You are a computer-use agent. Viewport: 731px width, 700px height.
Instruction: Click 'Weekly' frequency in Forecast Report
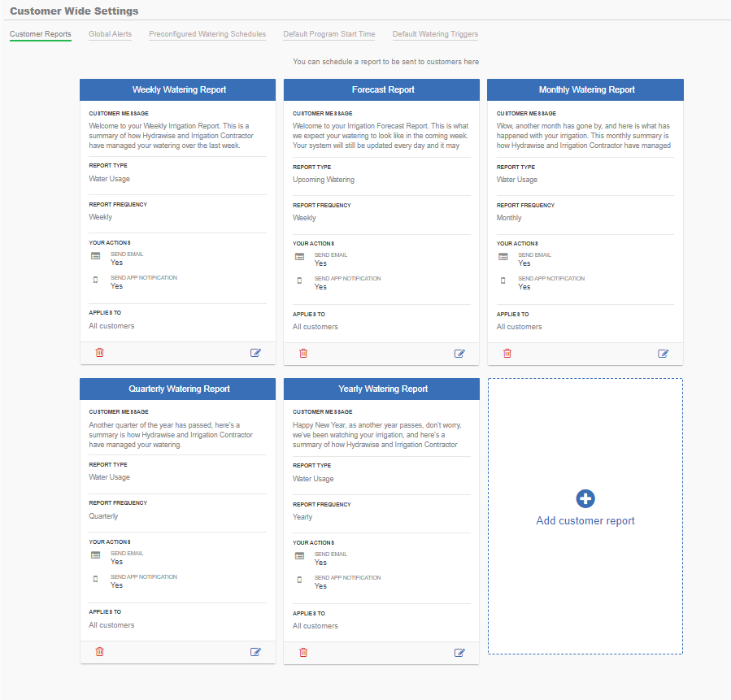[x=304, y=218]
